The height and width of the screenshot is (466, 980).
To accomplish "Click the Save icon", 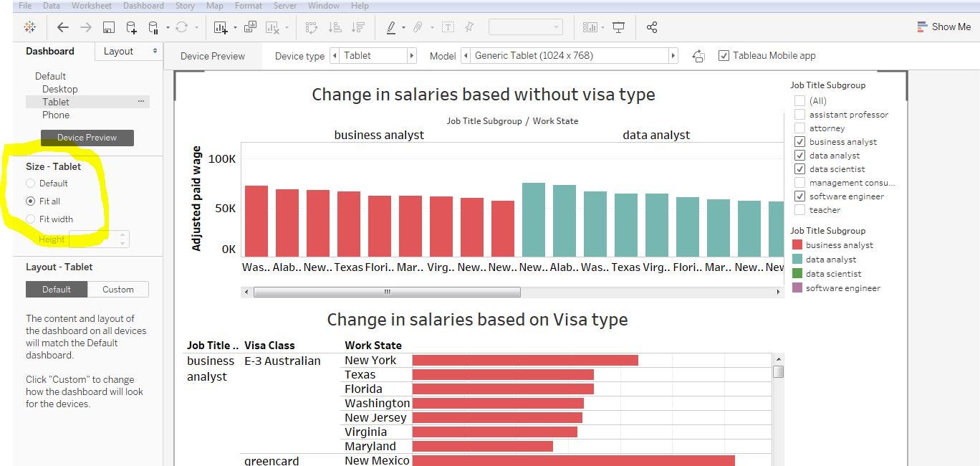I will 108,27.
